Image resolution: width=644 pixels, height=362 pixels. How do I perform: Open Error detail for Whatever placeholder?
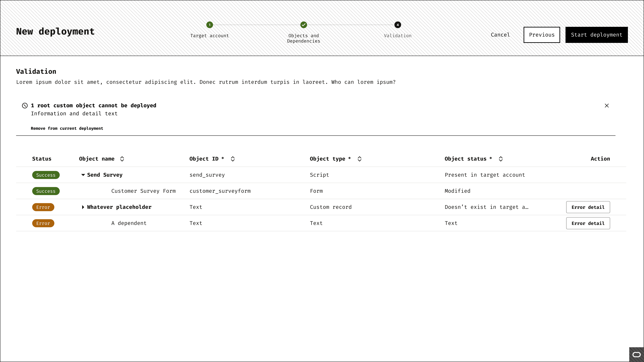[x=588, y=207]
